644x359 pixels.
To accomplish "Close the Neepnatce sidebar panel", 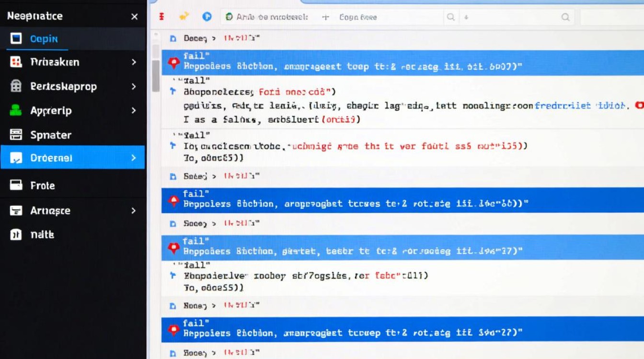I will click(x=135, y=16).
